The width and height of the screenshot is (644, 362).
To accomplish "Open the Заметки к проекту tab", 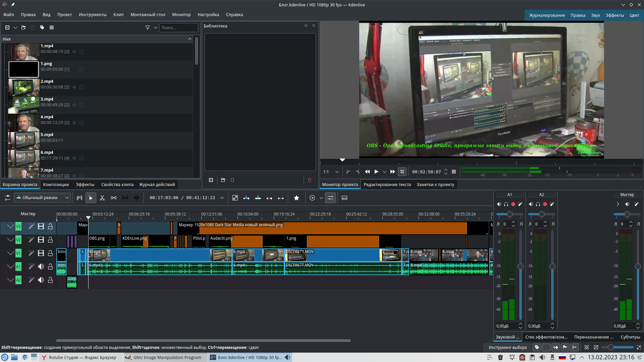I will point(435,185).
